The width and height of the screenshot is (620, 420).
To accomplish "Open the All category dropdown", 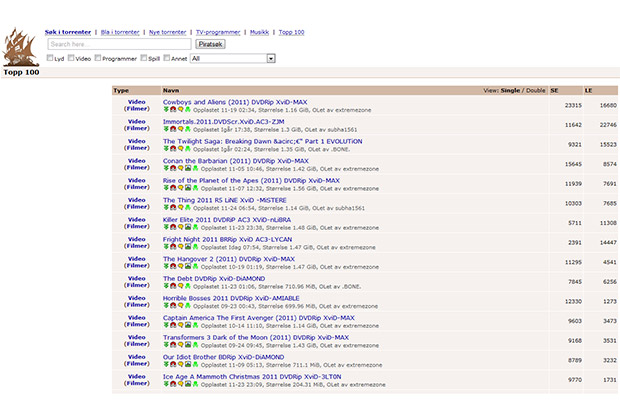I will tap(232, 59).
